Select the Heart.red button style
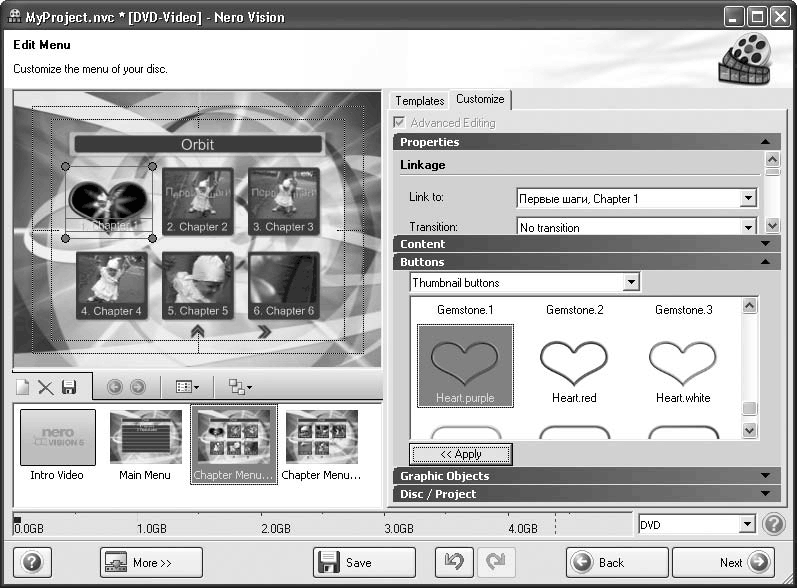Viewport: 797px width, 588px height. [574, 365]
